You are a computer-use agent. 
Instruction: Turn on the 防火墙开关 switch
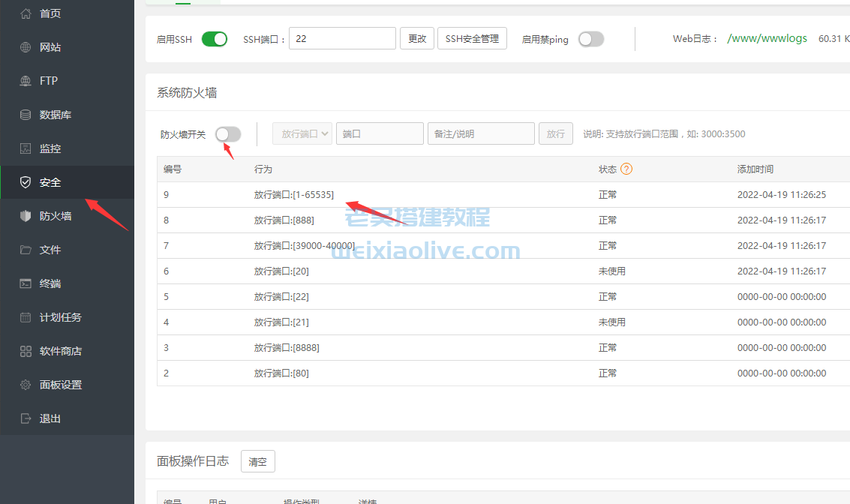point(228,134)
